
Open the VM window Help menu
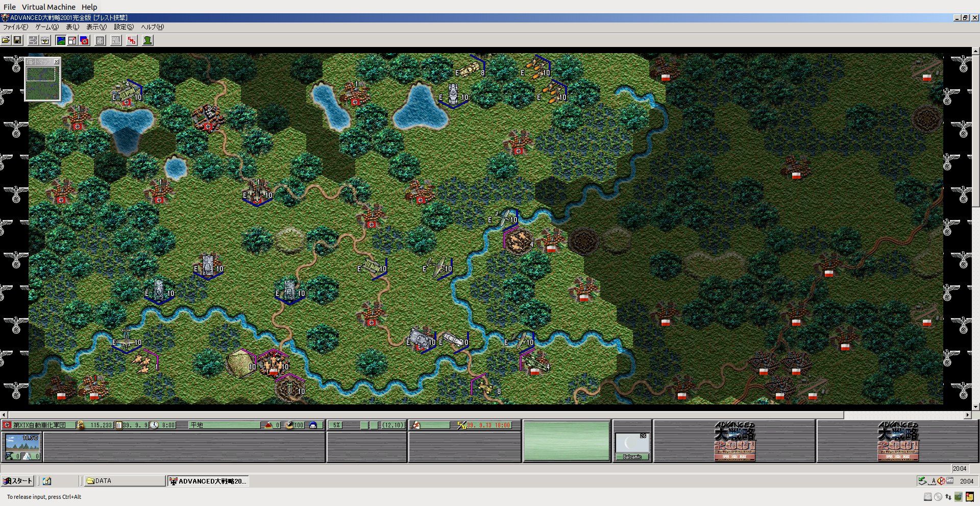click(89, 7)
